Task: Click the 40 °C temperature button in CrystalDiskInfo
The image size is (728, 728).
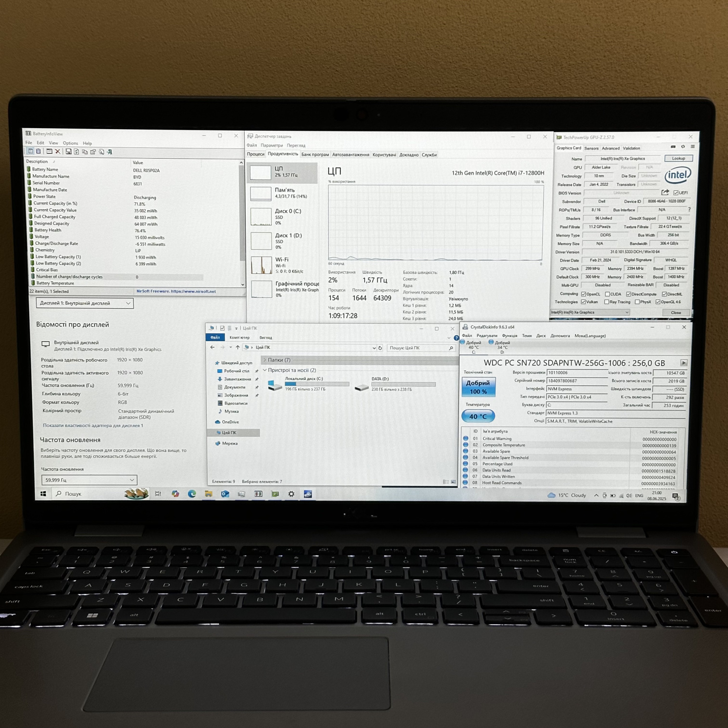Action: coord(478,416)
